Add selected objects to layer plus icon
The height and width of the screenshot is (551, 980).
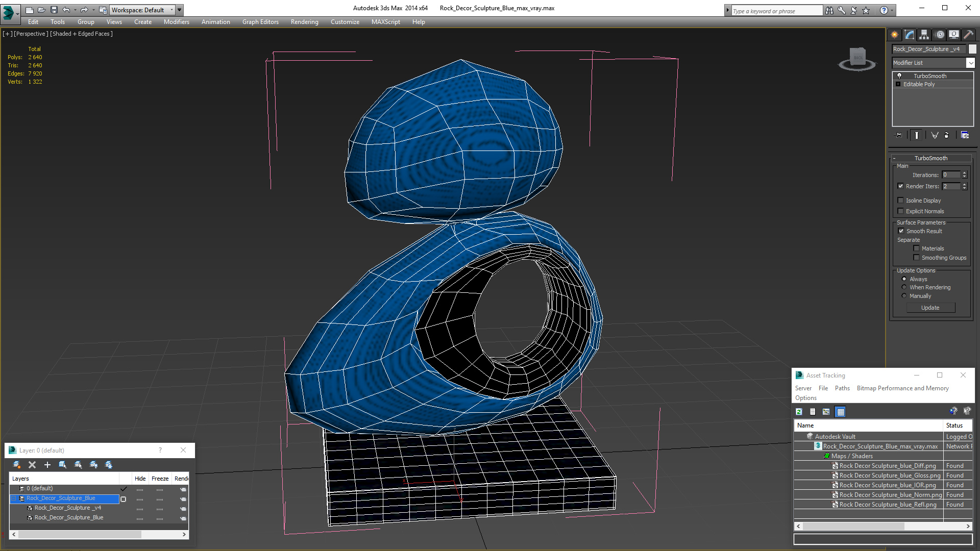[x=47, y=465]
